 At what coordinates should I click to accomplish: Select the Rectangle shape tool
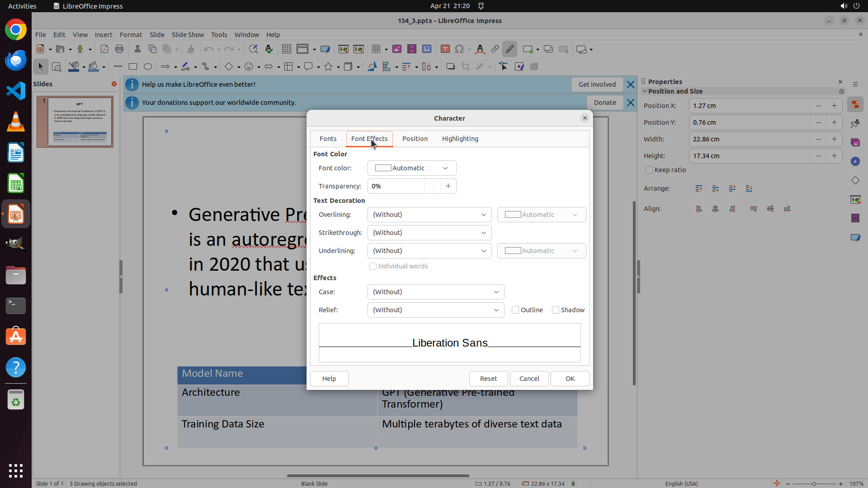133,67
